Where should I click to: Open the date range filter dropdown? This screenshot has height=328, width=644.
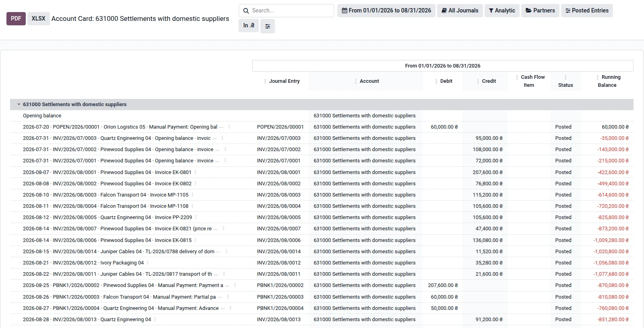[386, 10]
